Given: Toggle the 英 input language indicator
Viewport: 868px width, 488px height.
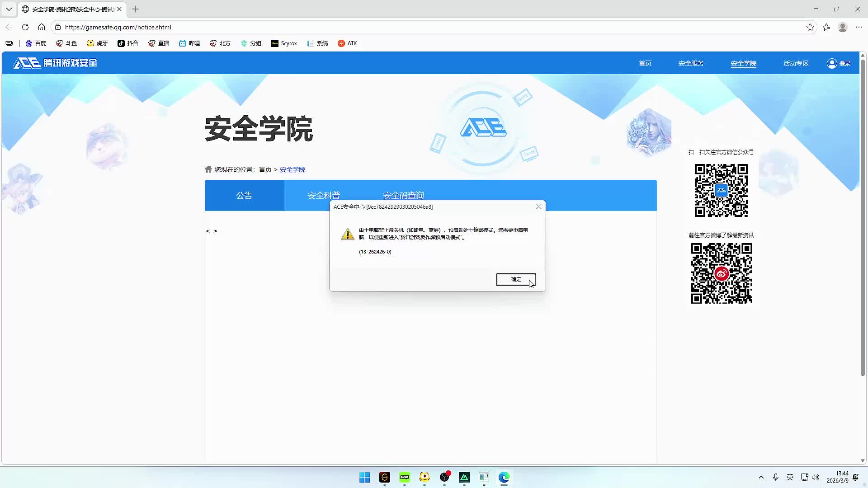Looking at the screenshot, I should tap(790, 477).
